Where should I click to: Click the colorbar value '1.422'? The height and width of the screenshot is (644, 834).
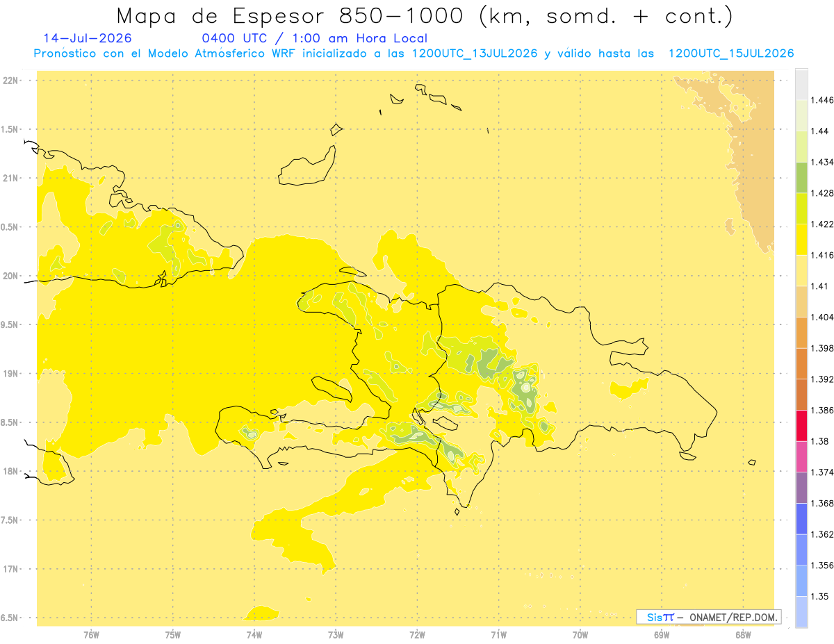[x=821, y=224]
